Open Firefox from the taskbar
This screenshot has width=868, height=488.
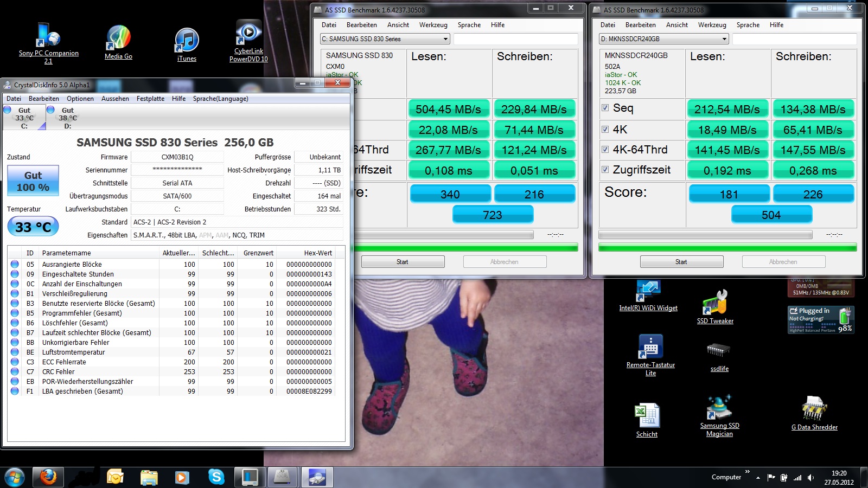(x=48, y=477)
